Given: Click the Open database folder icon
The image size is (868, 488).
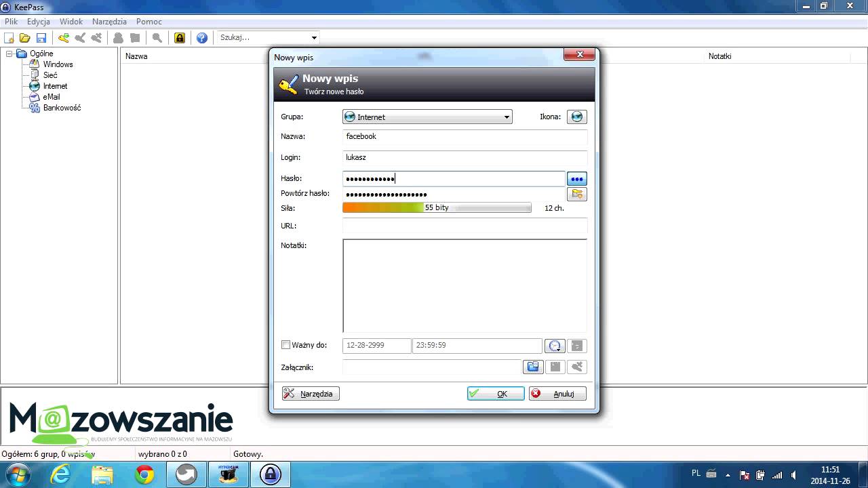Looking at the screenshot, I should coord(24,38).
